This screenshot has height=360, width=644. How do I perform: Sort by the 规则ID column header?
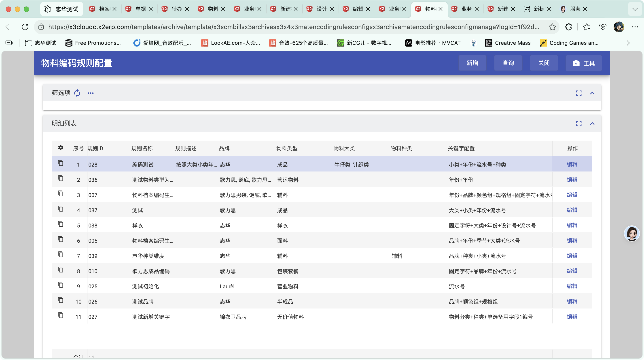pyautogui.click(x=95, y=148)
